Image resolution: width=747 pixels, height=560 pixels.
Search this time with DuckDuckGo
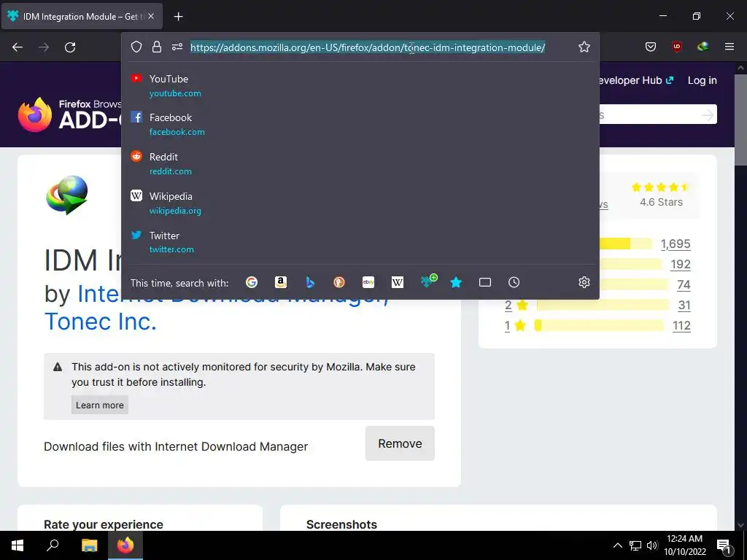(x=339, y=282)
